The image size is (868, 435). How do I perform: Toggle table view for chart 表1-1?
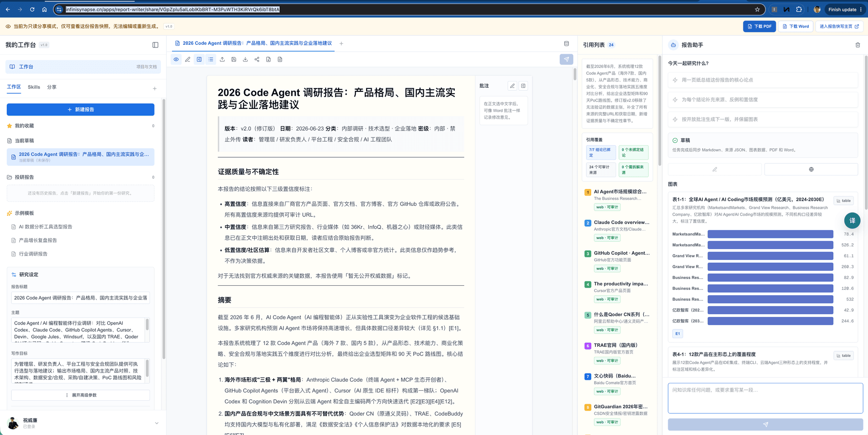(844, 201)
